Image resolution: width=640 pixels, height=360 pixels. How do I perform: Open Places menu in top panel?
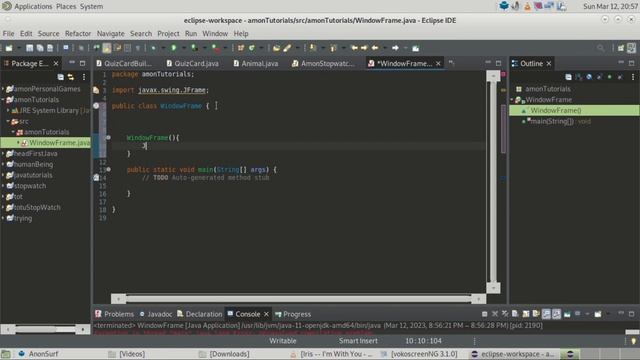click(66, 7)
